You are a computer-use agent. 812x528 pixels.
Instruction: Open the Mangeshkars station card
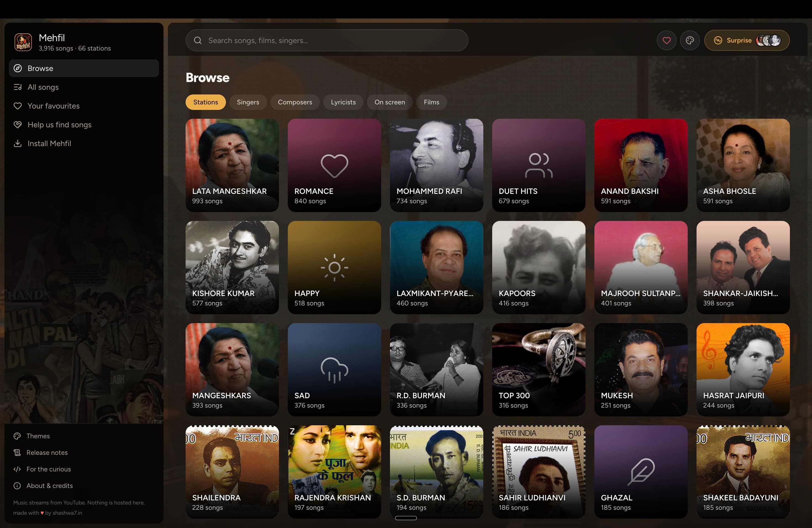tap(232, 370)
